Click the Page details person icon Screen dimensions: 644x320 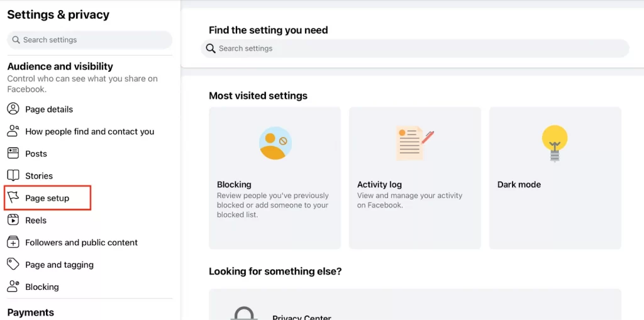(13, 109)
